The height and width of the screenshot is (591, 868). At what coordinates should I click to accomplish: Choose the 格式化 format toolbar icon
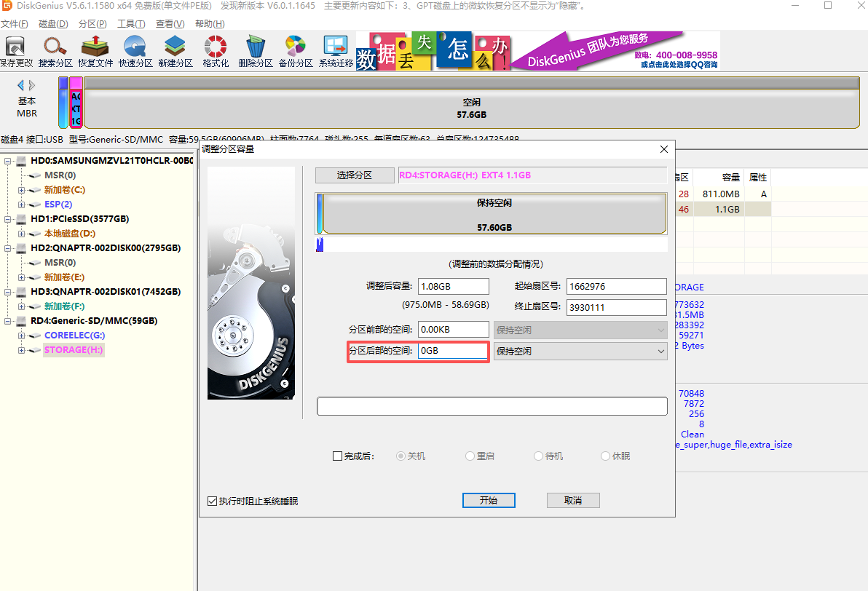[x=216, y=51]
